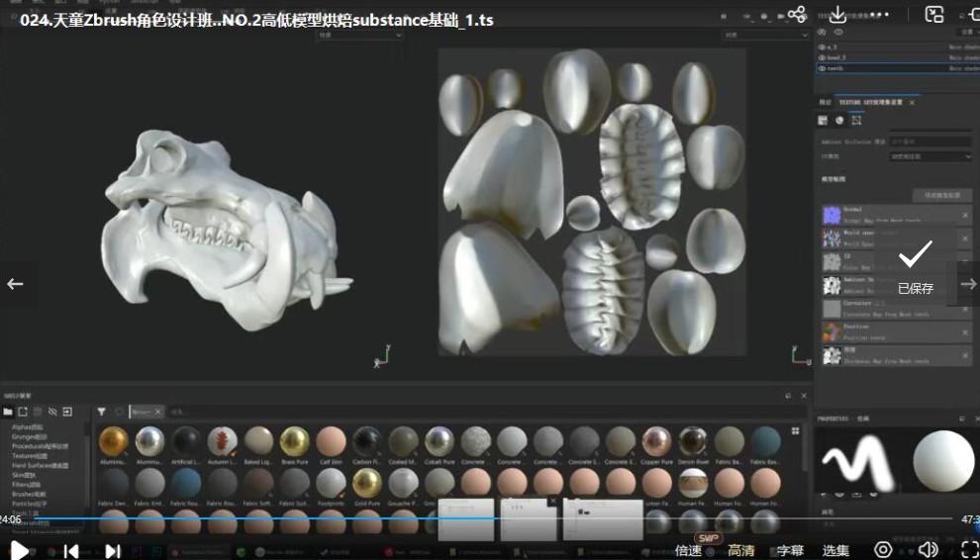
Task: Click the play button in the player
Action: click(19, 550)
